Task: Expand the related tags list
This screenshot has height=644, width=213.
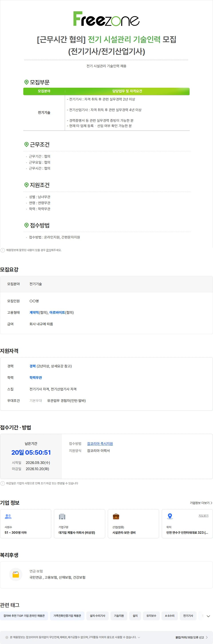Action: click(x=208, y=616)
